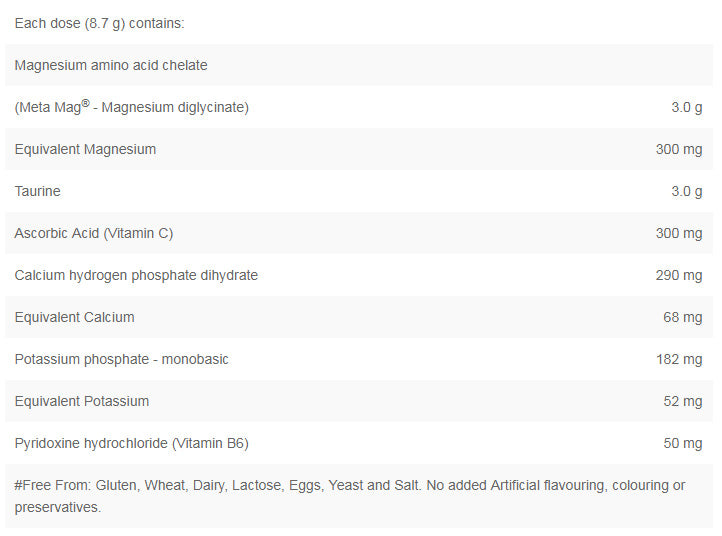Image resolution: width=722 pixels, height=536 pixels.
Task: Click Pyridoxine hydrochloride (Vitamin B6) label
Action: pos(131,443)
